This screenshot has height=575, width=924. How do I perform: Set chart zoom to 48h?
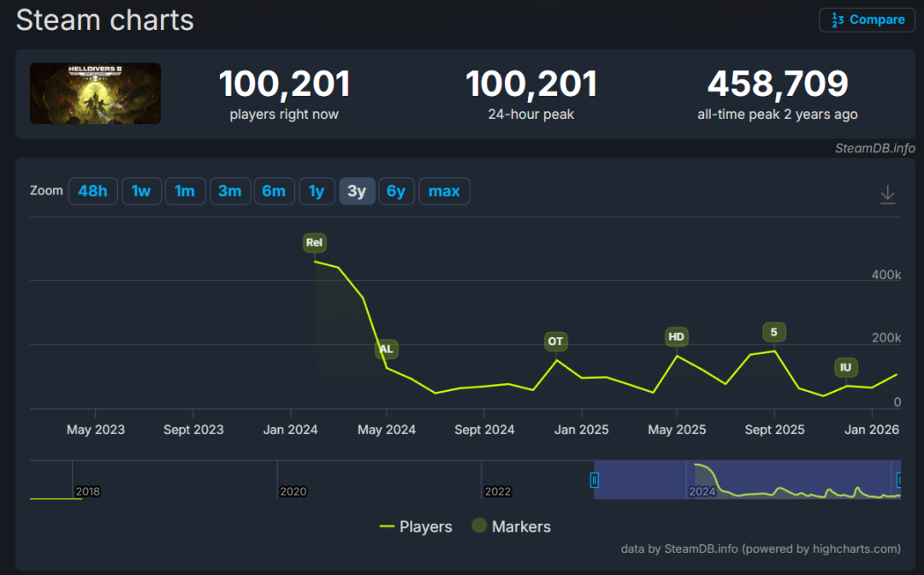pyautogui.click(x=93, y=192)
